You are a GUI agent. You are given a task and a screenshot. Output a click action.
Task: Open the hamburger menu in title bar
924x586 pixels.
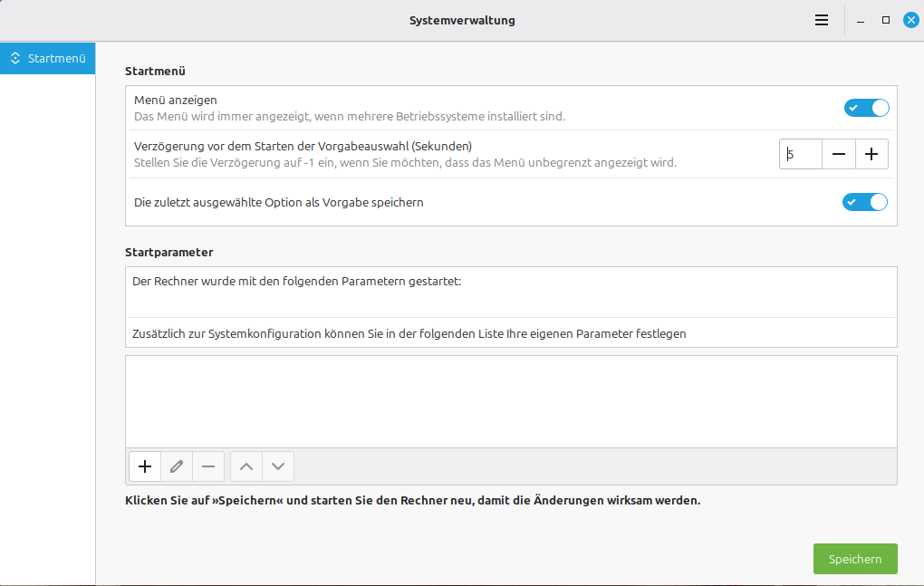(822, 20)
